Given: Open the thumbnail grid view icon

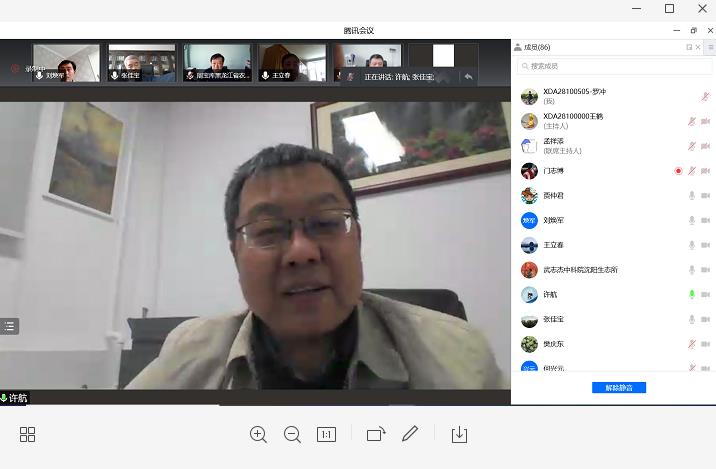Looking at the screenshot, I should coord(27,434).
